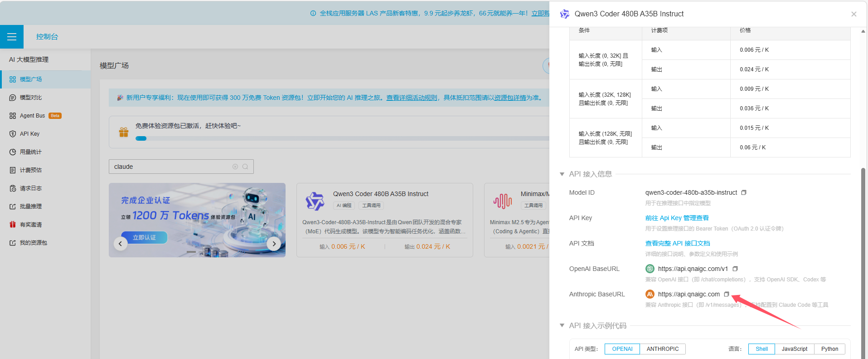Click the Anthropic logo beside BaseURL

coord(650,294)
